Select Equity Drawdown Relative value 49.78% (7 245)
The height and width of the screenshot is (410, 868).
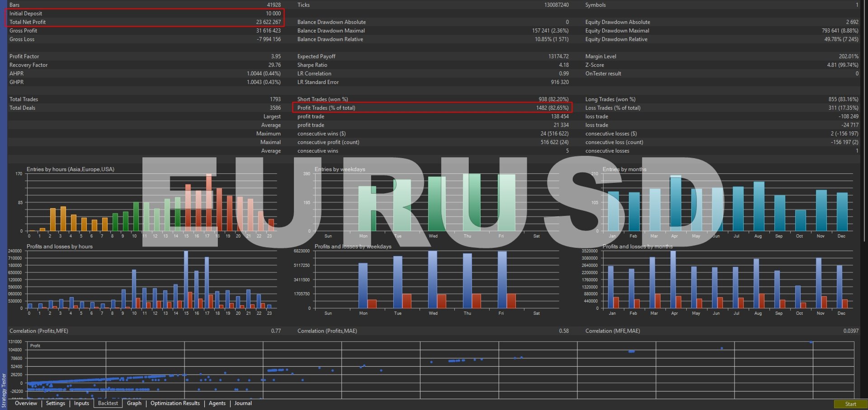(841, 39)
